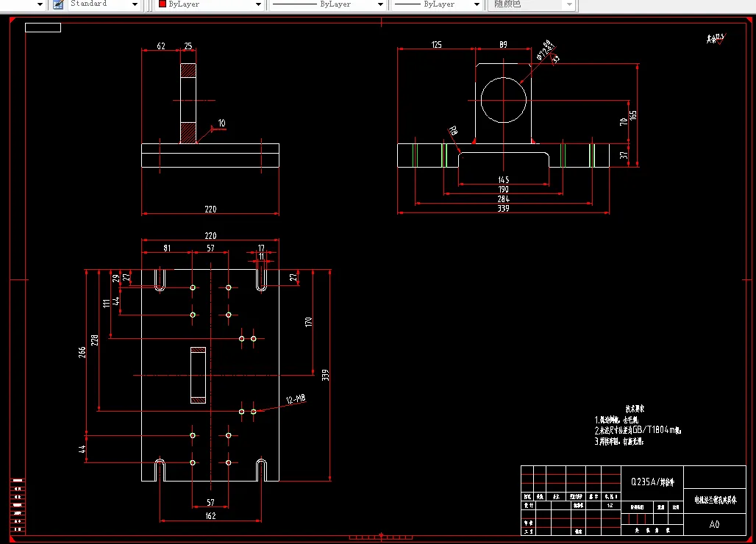The image size is (756, 544).
Task: Select the 12-M8 hole callout
Action: pyautogui.click(x=295, y=399)
